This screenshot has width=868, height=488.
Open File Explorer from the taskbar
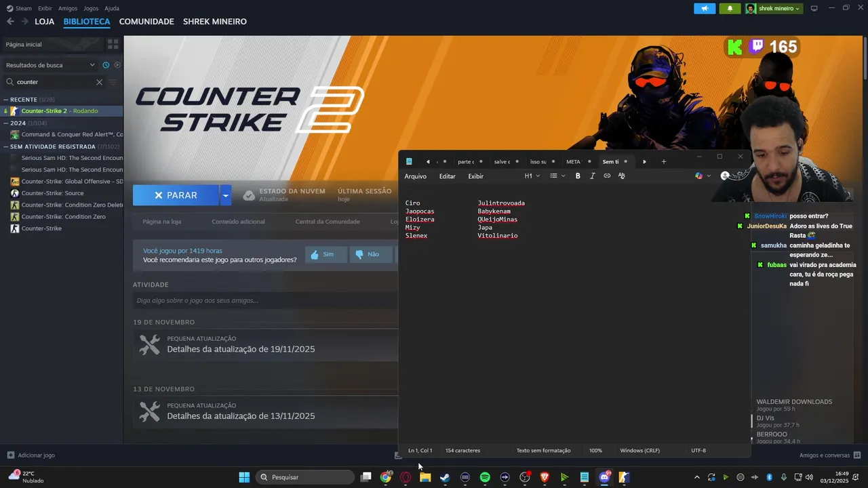[x=425, y=477]
